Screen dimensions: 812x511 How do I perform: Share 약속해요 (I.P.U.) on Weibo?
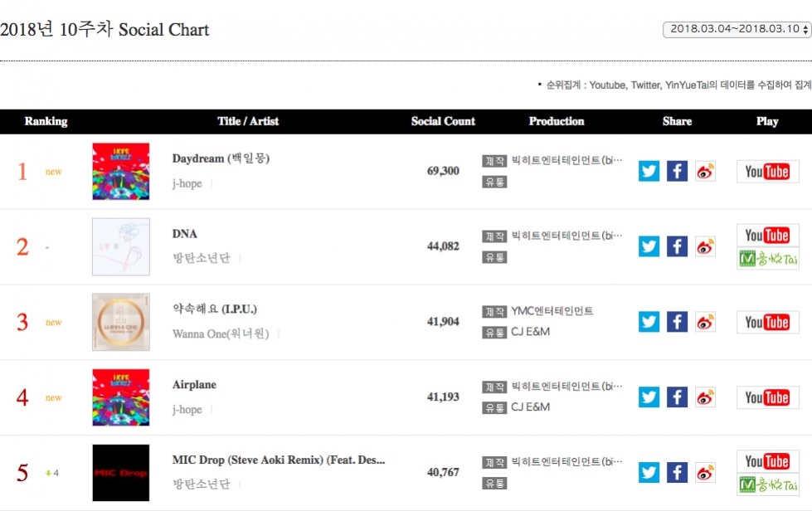pyautogui.click(x=705, y=322)
